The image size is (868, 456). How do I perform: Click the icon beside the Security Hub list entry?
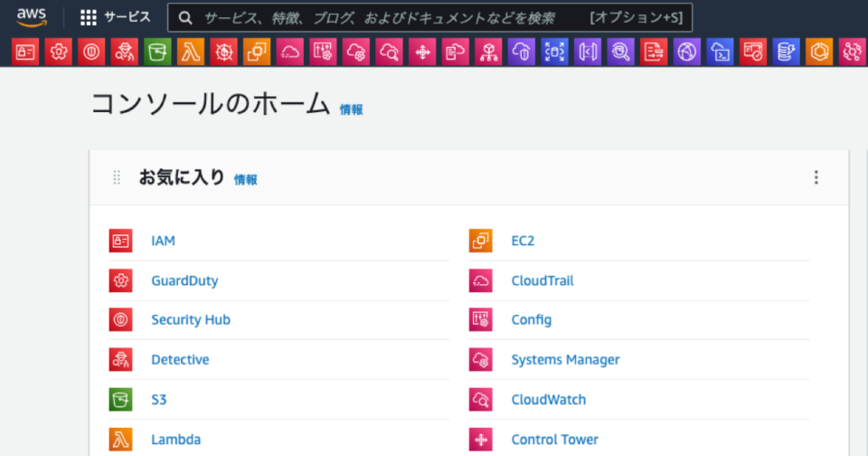click(120, 319)
